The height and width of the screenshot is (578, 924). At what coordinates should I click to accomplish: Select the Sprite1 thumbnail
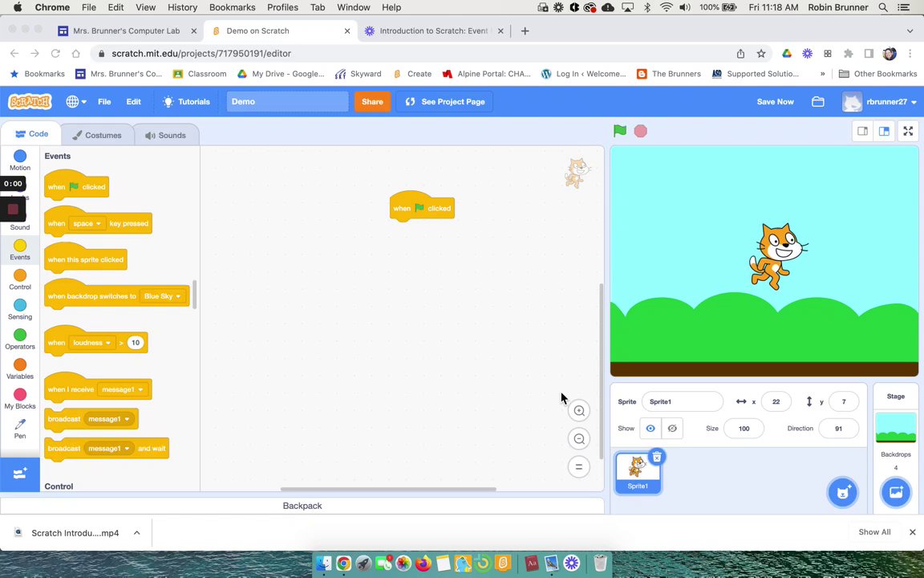[x=638, y=472]
